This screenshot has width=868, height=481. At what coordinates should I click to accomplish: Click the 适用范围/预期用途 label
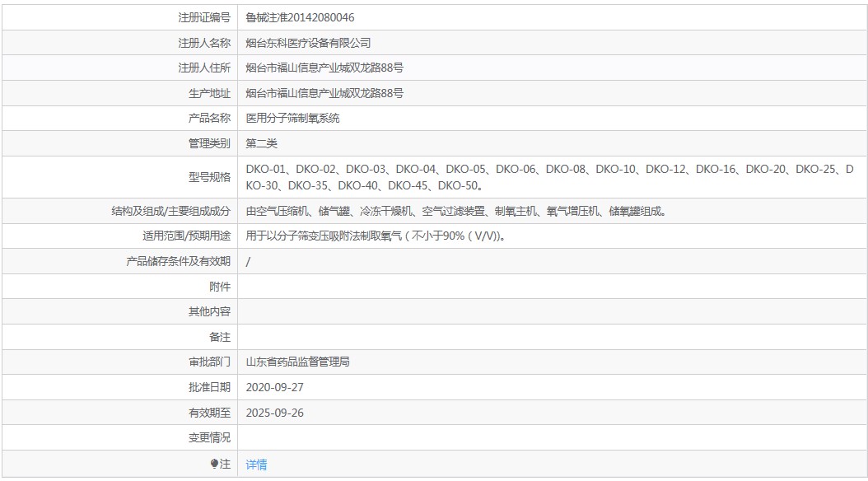click(x=187, y=236)
